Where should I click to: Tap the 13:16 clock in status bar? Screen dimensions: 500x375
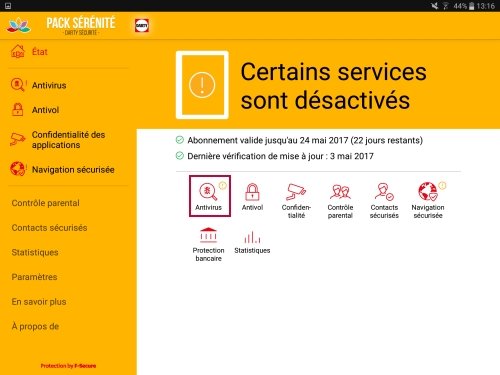[x=486, y=6]
